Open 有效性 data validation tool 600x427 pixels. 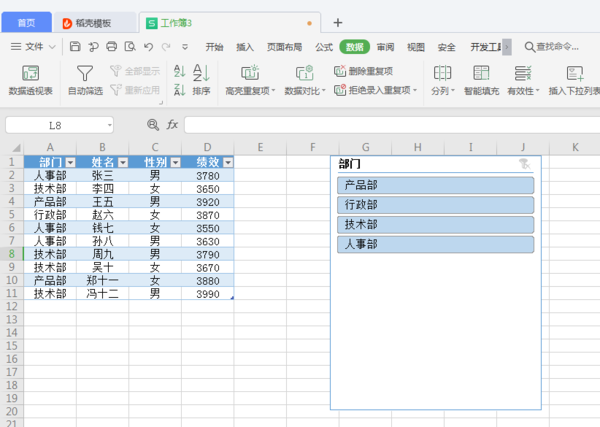[x=523, y=80]
